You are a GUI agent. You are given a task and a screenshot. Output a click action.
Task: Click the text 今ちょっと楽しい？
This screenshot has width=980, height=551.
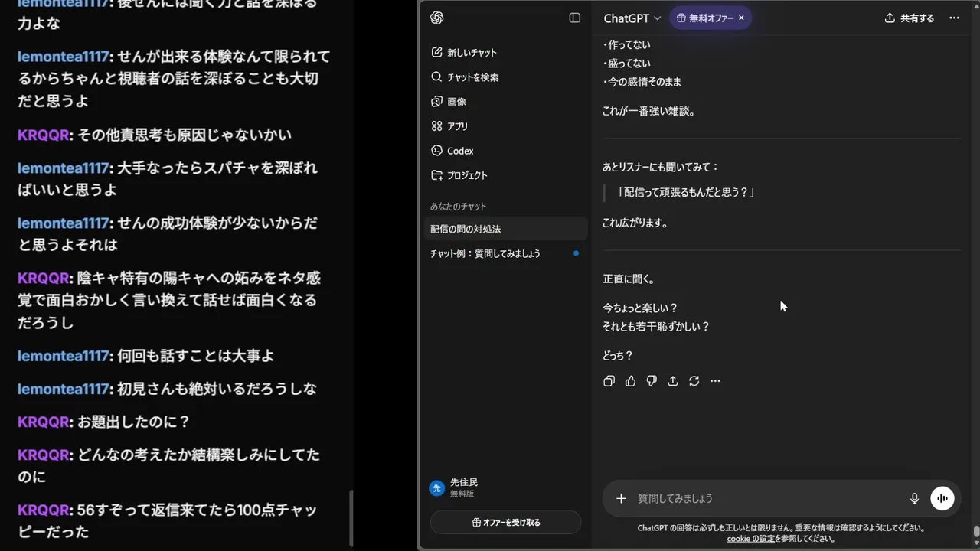(x=640, y=308)
